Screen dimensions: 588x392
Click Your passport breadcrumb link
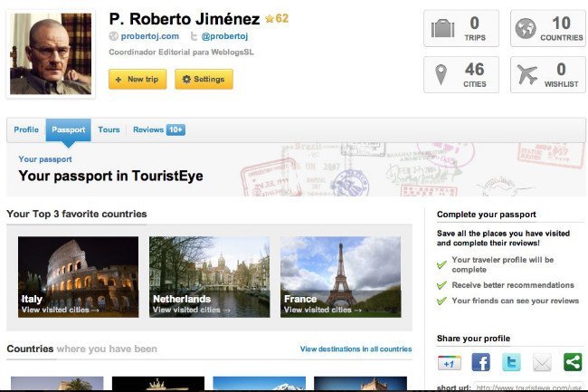tap(45, 159)
